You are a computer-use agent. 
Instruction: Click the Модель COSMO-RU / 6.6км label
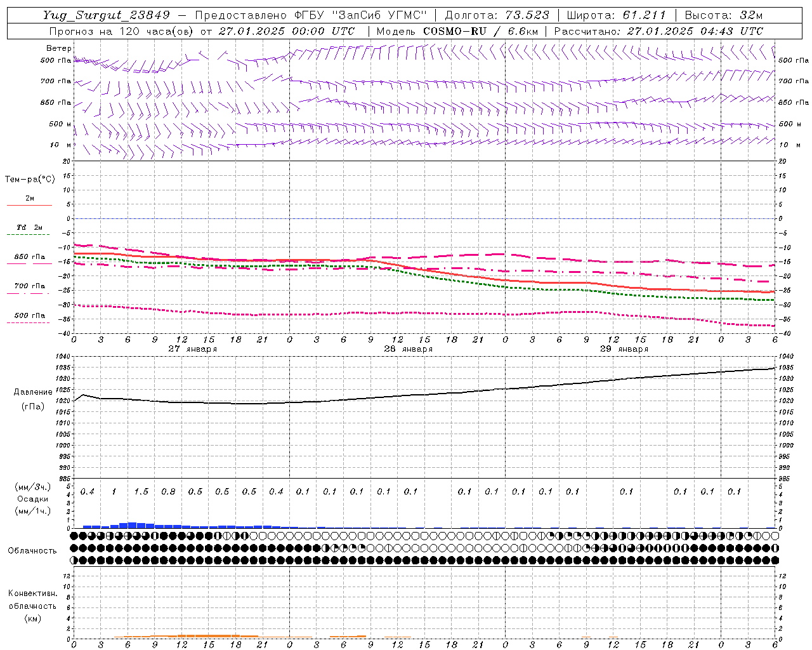[457, 31]
